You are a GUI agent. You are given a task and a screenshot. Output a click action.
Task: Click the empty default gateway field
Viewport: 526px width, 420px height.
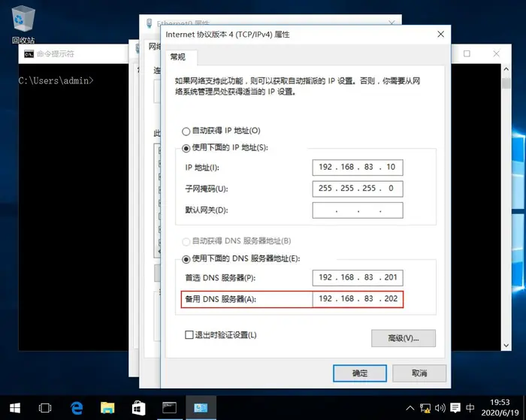(358, 210)
